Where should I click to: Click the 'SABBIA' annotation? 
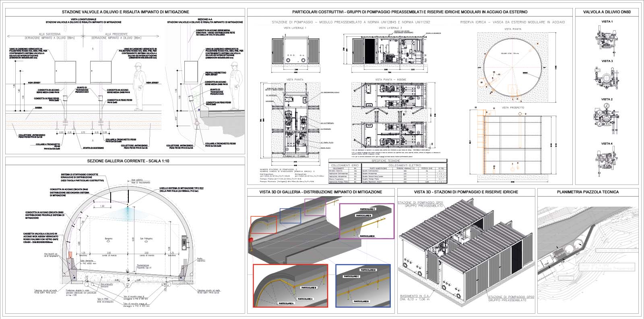point(39,108)
